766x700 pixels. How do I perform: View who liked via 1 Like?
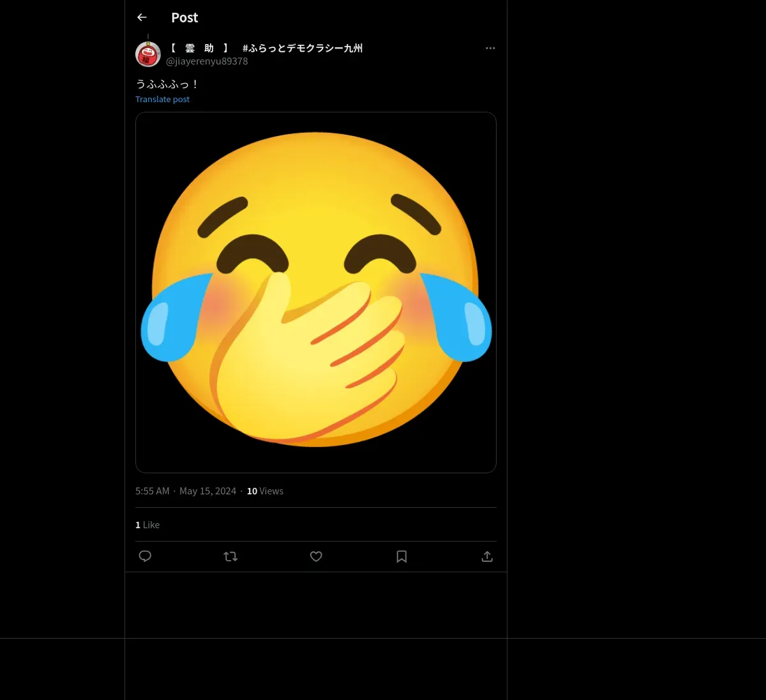[147, 525]
